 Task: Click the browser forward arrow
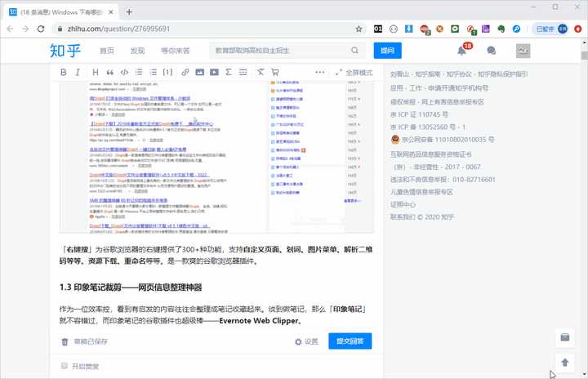coord(25,29)
